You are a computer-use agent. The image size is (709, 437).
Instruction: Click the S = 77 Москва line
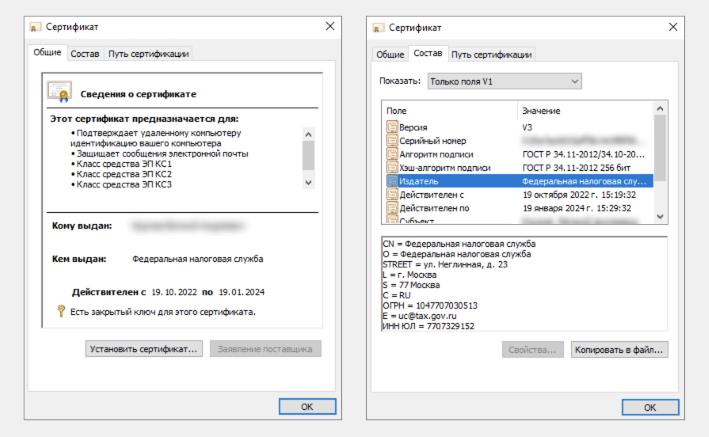411,285
